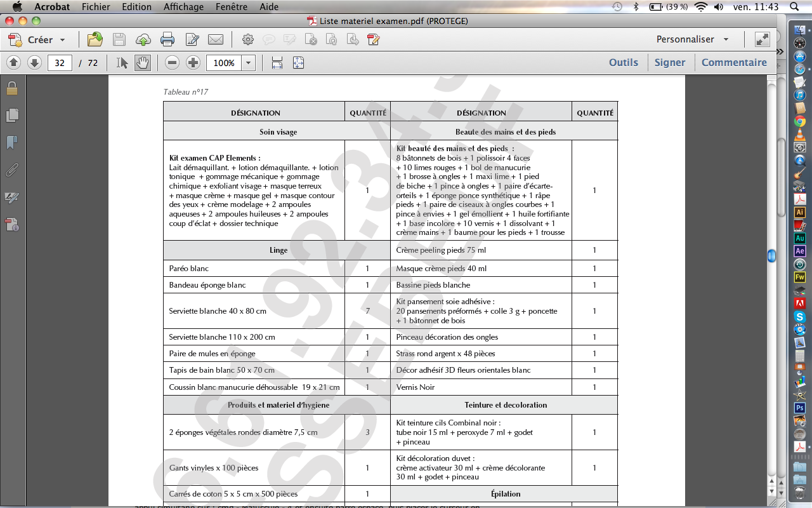
Task: Toggle fit-to-width scrolling mode
Action: (x=277, y=63)
